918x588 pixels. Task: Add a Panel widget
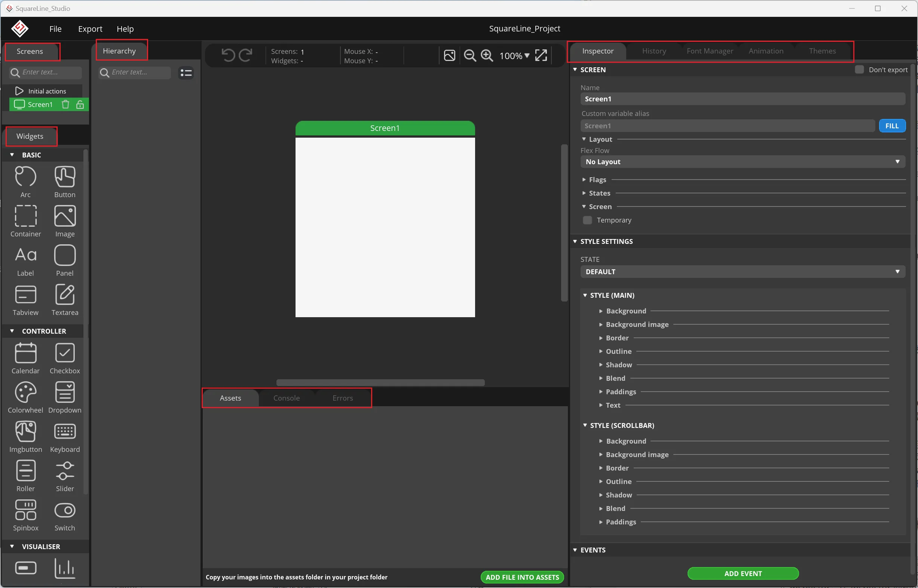point(65,260)
